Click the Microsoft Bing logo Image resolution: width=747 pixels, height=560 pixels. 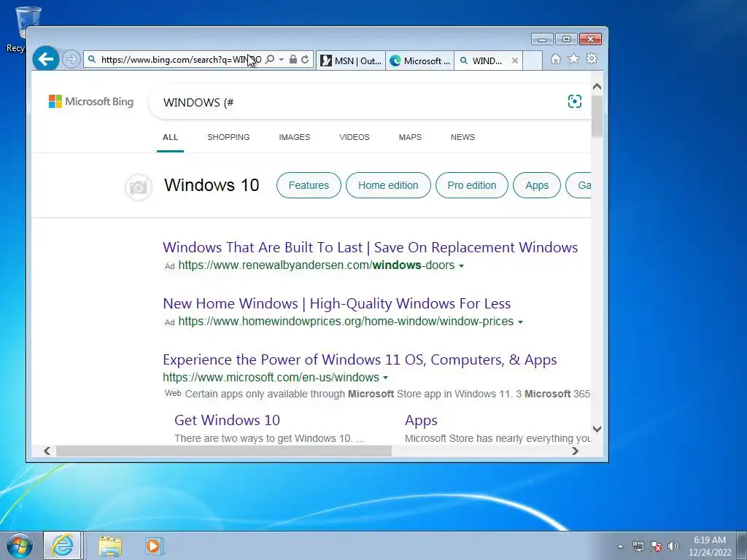(91, 101)
